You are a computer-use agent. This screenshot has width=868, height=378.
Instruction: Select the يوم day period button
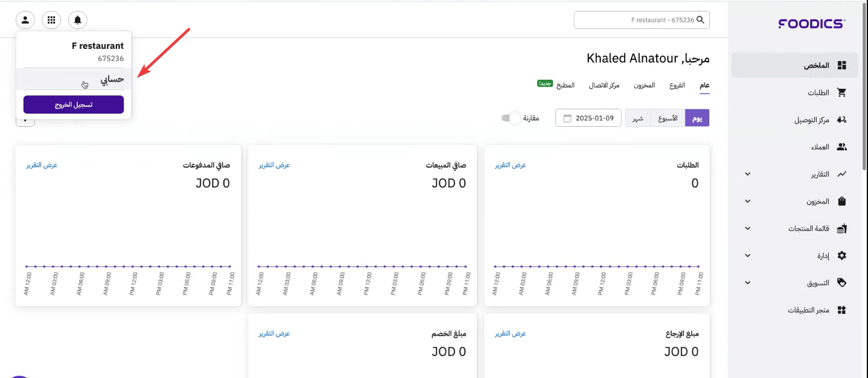point(697,118)
